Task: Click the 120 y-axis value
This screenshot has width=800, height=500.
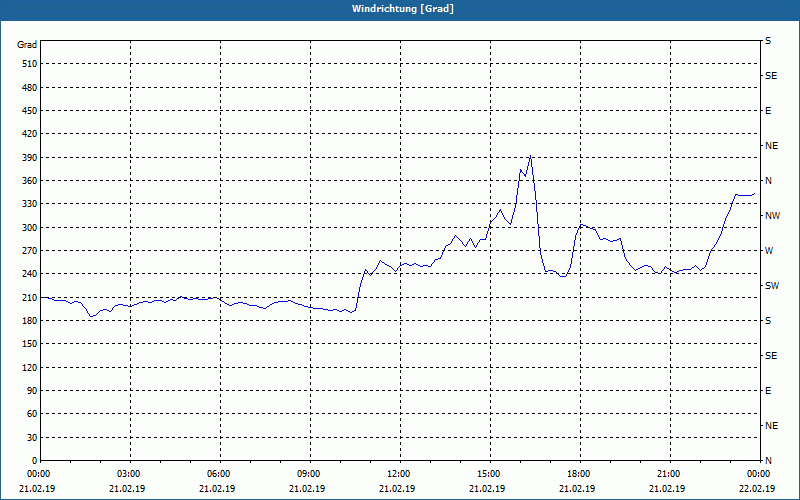Action: coord(30,367)
